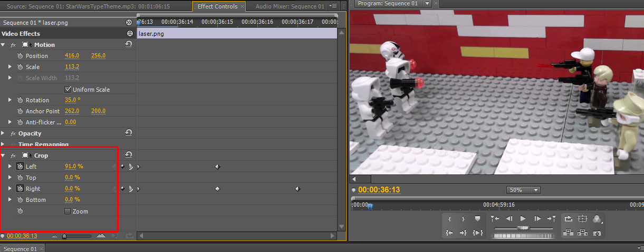Open Program: Sequence 01 tab dropdown
Screen dimensions: 644x252
427,4
